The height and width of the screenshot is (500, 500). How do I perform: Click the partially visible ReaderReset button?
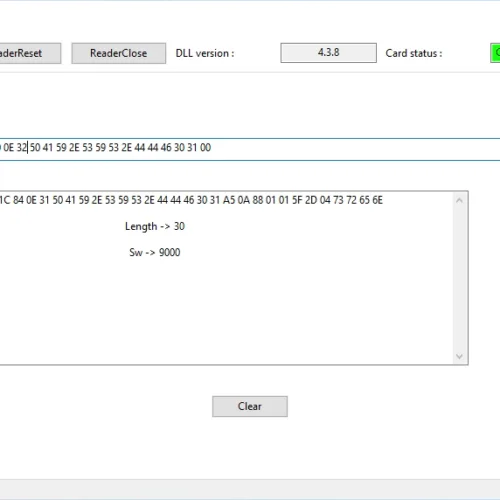pyautogui.click(x=30, y=53)
